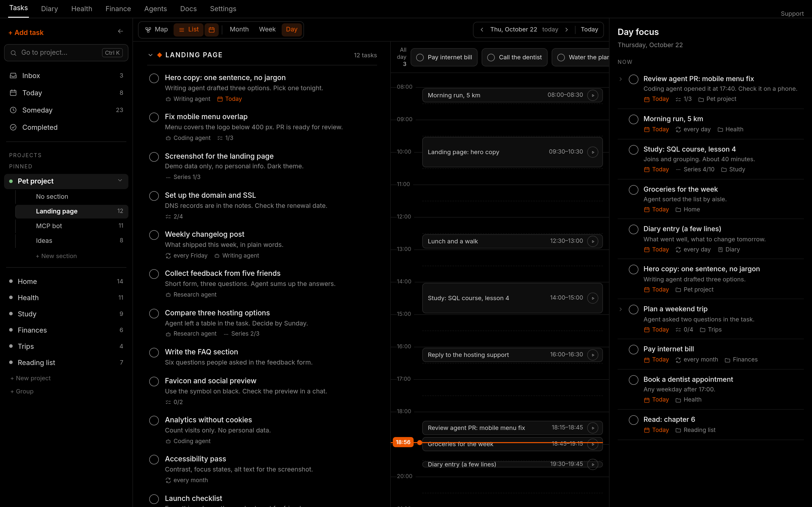Image resolution: width=812 pixels, height=507 pixels.
Task: Mark Fix mobile menu overlap complete
Action: (x=154, y=117)
